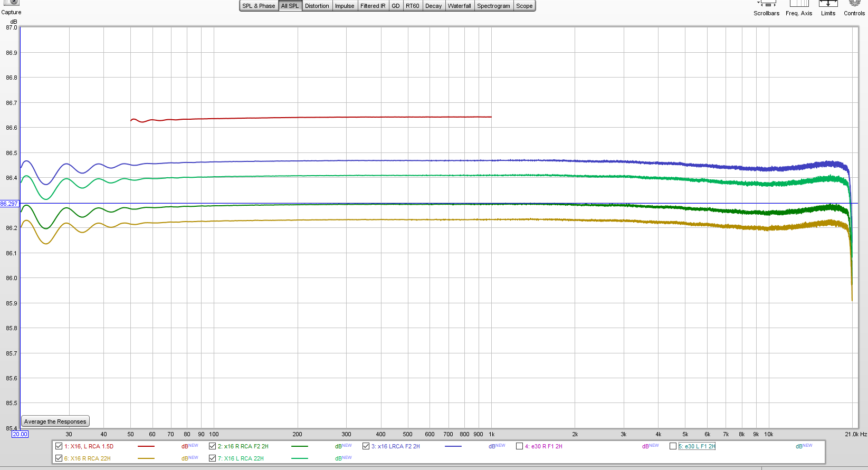Viewport: 868px width, 470px height.
Task: Click the dB NEW label of trace 1
Action: click(x=190, y=446)
